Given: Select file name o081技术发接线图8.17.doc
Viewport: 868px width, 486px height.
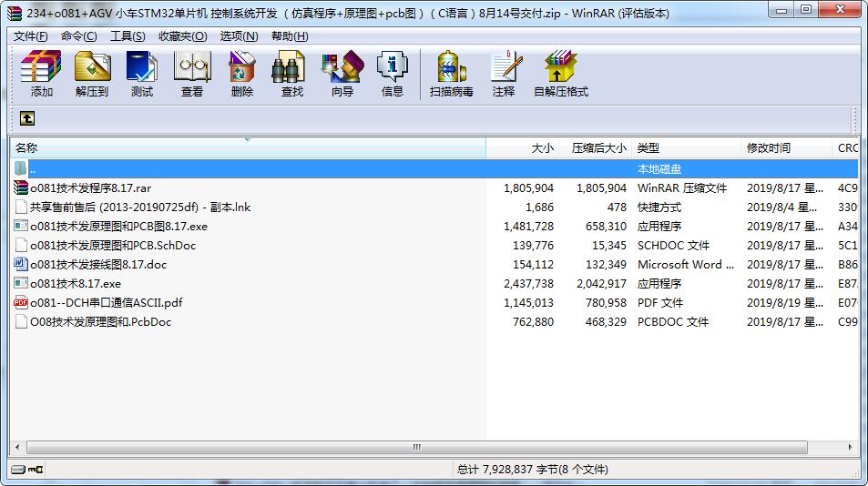Looking at the screenshot, I should coord(98,264).
